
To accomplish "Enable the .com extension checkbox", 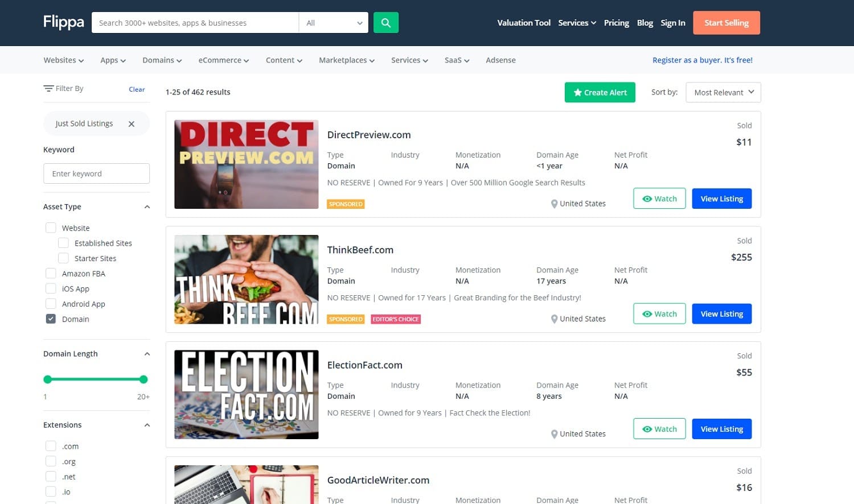I will click(x=51, y=446).
